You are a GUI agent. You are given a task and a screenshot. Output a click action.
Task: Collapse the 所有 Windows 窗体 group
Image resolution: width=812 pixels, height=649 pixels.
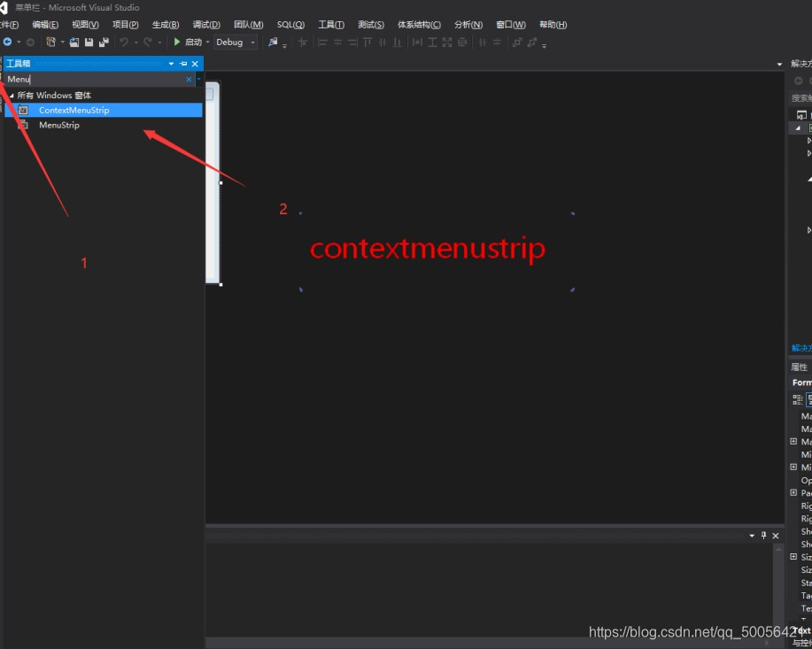click(12, 96)
